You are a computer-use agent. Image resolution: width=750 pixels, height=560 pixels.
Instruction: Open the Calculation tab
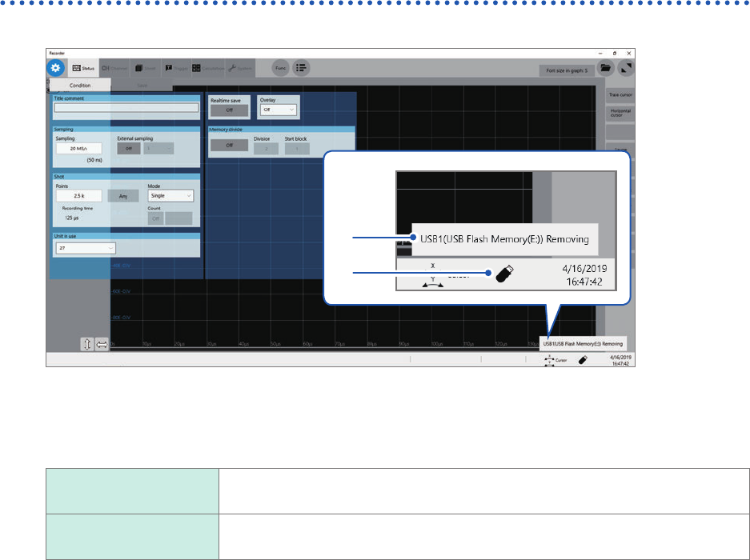208,68
